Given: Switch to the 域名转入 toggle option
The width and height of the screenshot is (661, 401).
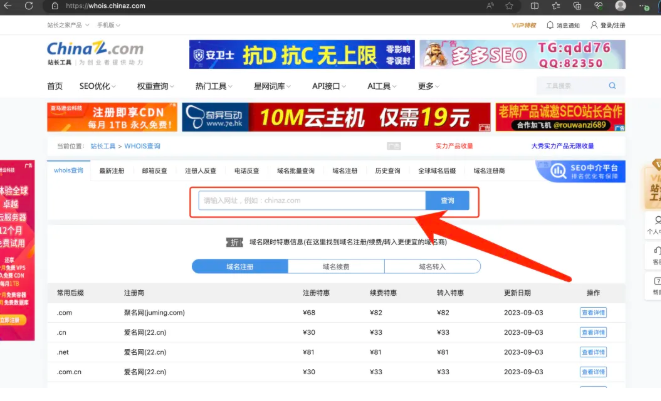Looking at the screenshot, I should [x=432, y=267].
